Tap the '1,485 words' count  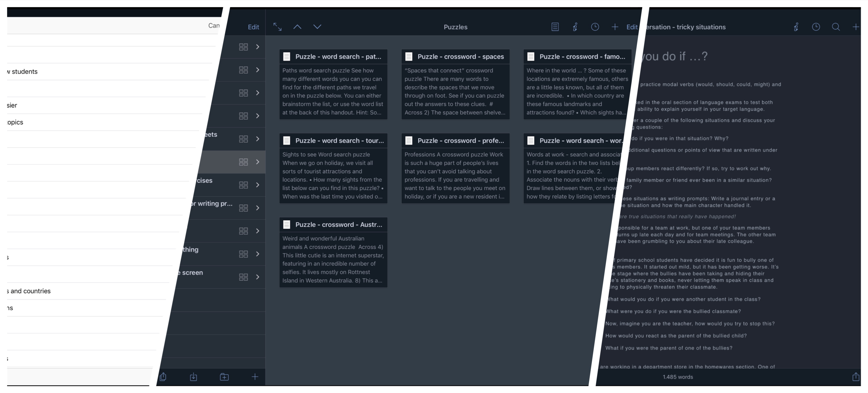(678, 377)
